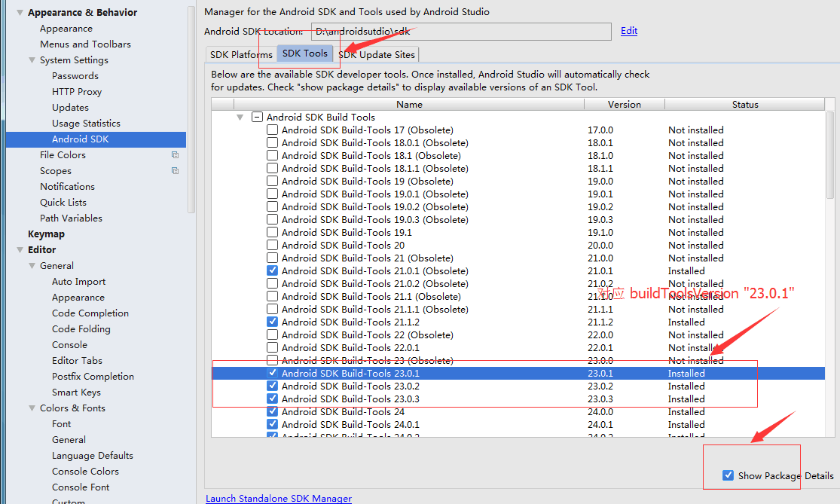840x504 pixels.
Task: Open Console settings under General
Action: click(69, 344)
